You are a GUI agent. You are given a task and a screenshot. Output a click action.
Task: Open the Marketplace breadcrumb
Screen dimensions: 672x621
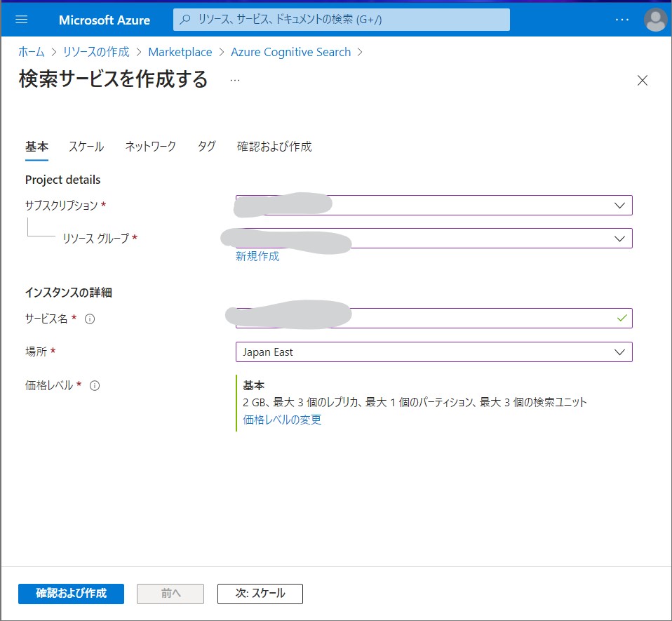tap(180, 53)
